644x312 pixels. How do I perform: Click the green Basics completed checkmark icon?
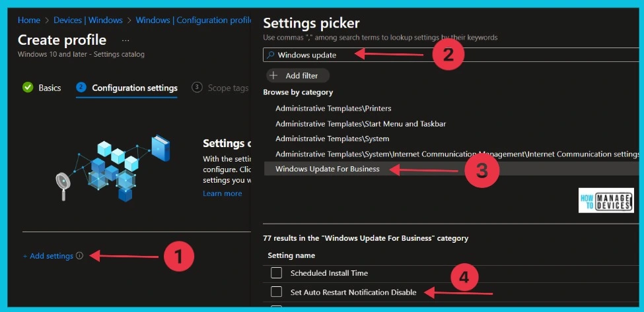coord(28,87)
